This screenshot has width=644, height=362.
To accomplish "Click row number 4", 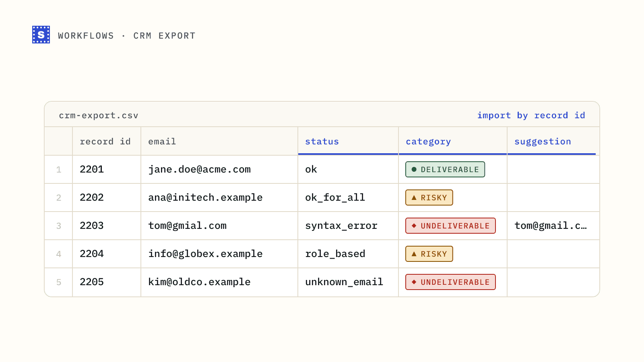I will coord(59,254).
